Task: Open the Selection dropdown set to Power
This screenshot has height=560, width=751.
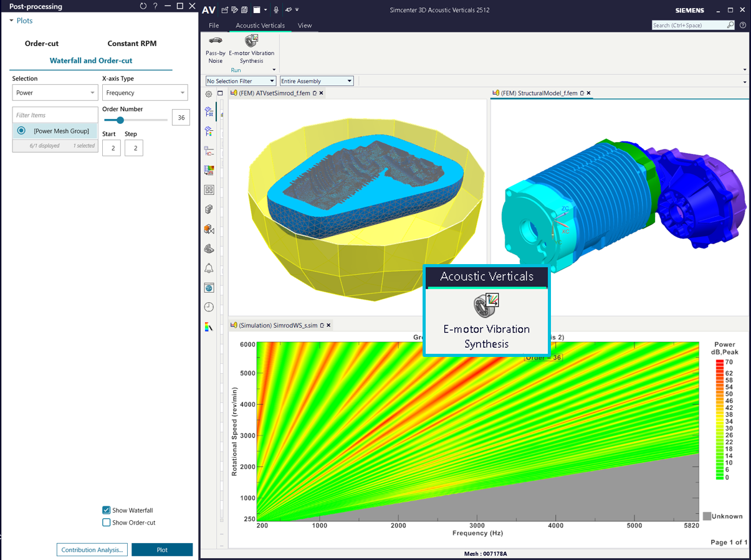Action: pyautogui.click(x=55, y=93)
